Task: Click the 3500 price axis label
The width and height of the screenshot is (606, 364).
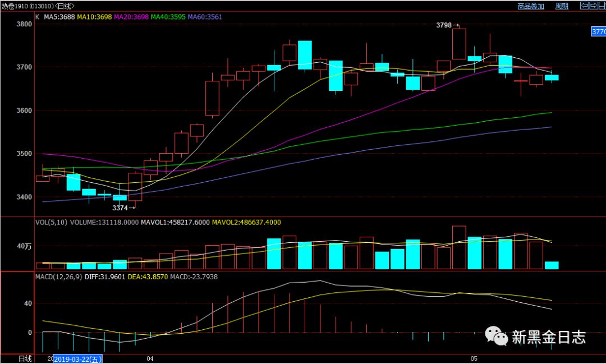Action: tap(24, 154)
